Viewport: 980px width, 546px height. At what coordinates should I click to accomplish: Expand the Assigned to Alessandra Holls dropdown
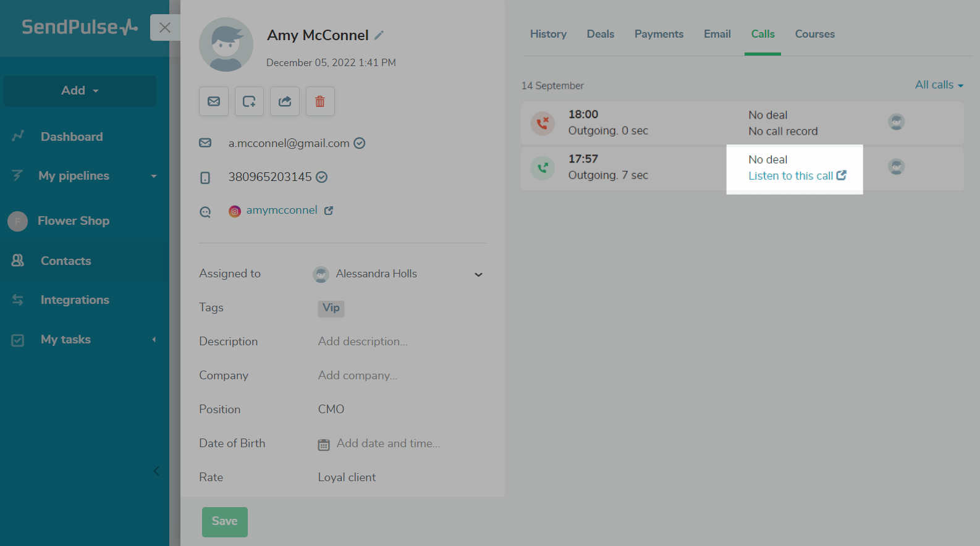[478, 274]
